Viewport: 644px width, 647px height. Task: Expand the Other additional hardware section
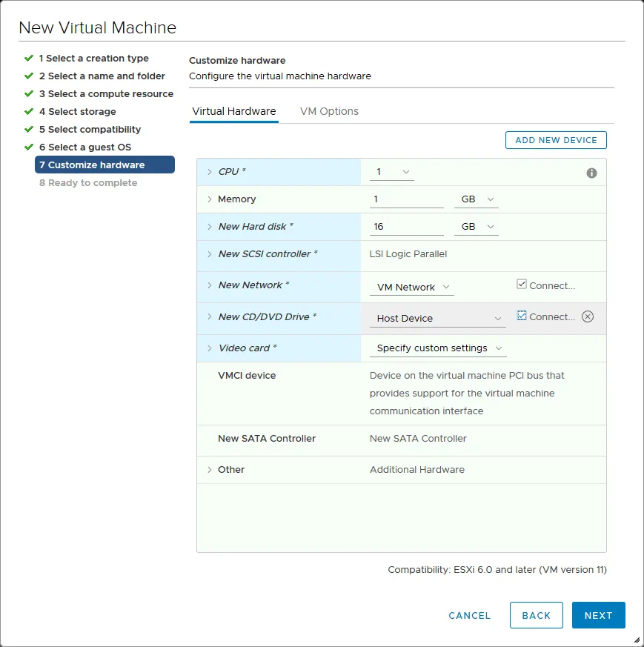(208, 469)
